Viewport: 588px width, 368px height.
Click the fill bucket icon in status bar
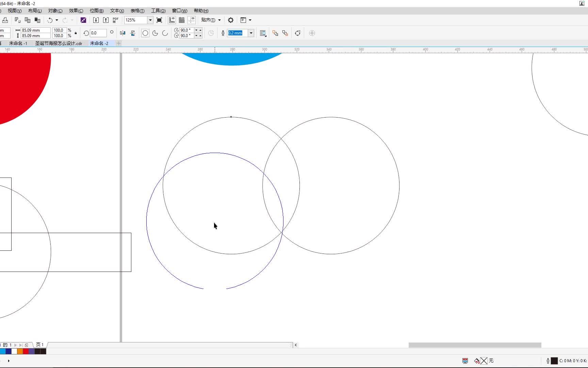(477, 361)
